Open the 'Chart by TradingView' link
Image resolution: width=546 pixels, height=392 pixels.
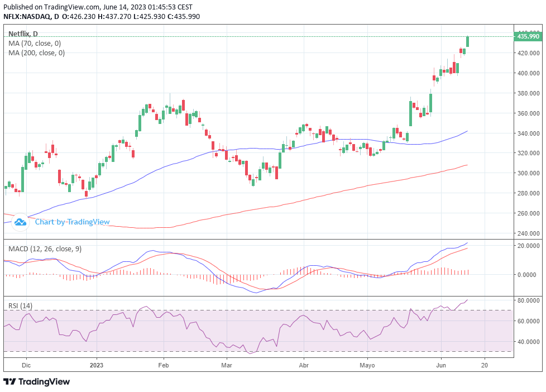[x=72, y=222]
